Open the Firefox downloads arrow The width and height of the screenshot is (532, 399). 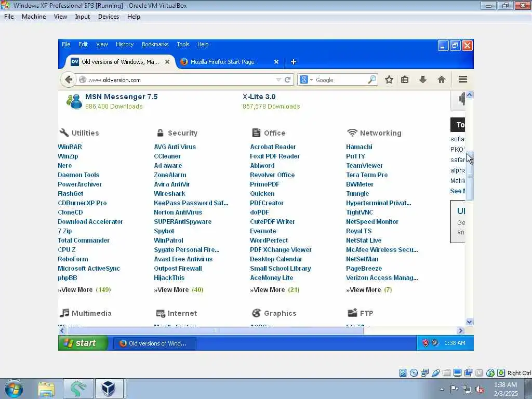[423, 79]
